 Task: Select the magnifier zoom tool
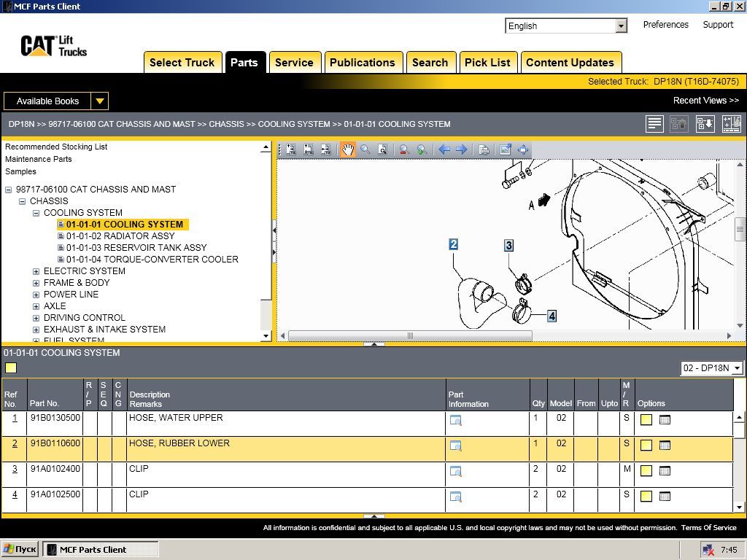[365, 149]
